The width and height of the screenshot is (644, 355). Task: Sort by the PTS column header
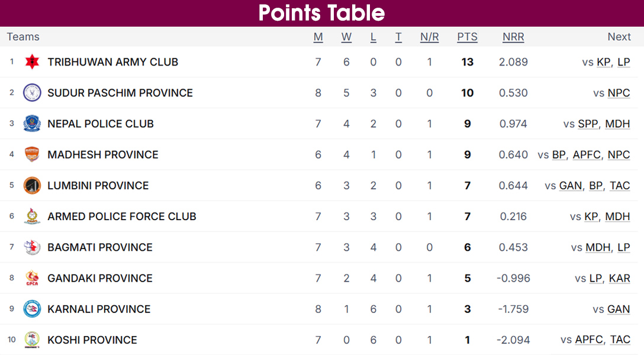(467, 37)
